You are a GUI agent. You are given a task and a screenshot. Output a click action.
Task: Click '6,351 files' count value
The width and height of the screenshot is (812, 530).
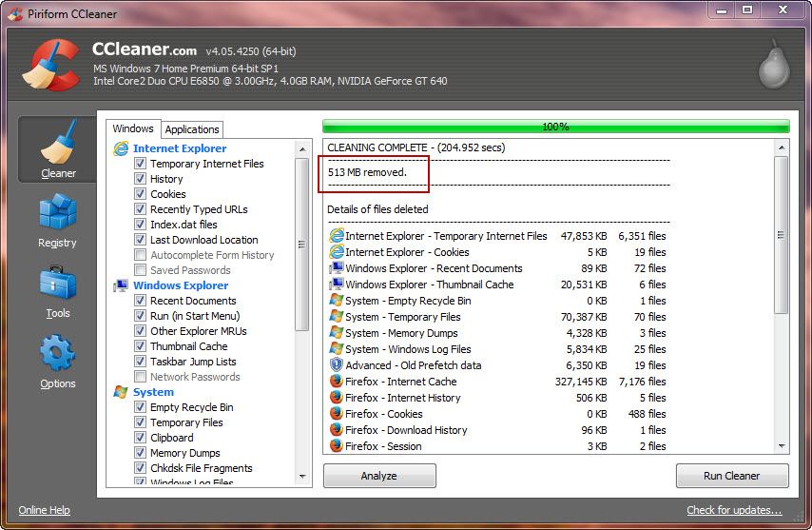coord(642,236)
